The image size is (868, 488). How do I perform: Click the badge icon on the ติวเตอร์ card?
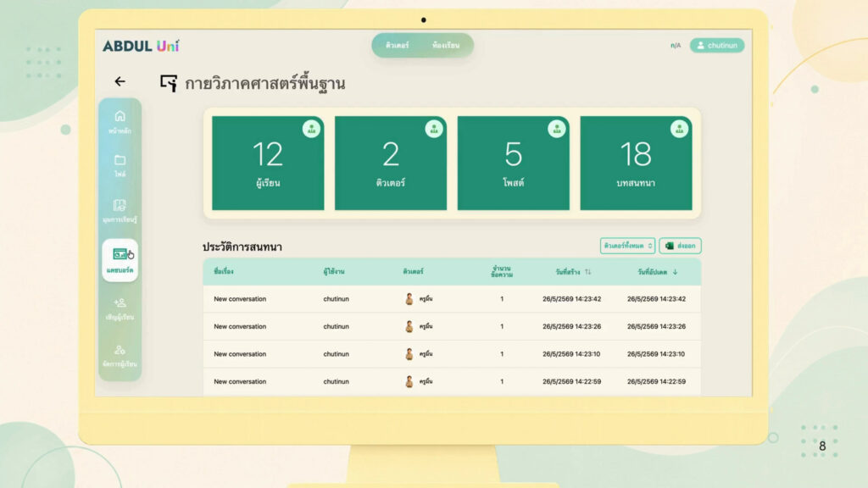coord(434,129)
